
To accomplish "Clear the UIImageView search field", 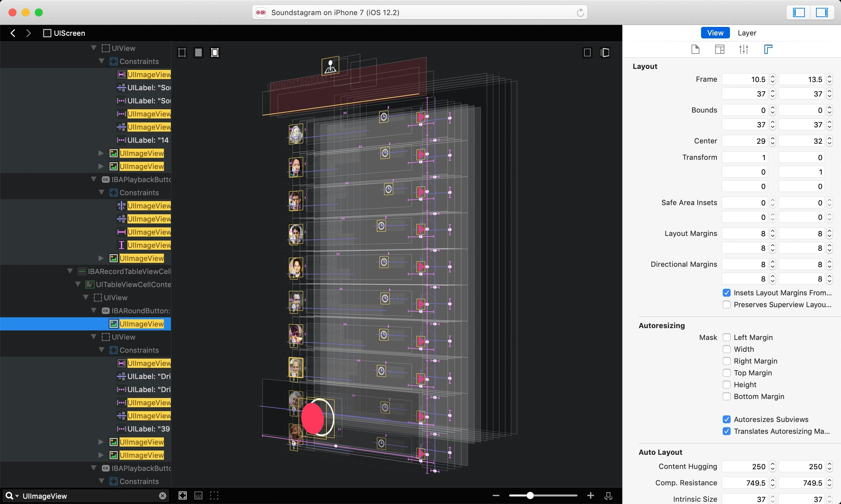I will point(163,495).
